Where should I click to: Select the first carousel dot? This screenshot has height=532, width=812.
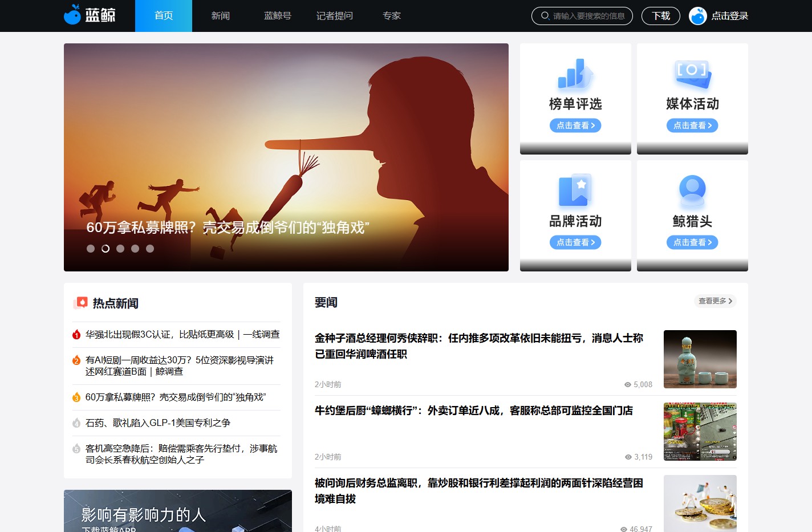pos(91,249)
